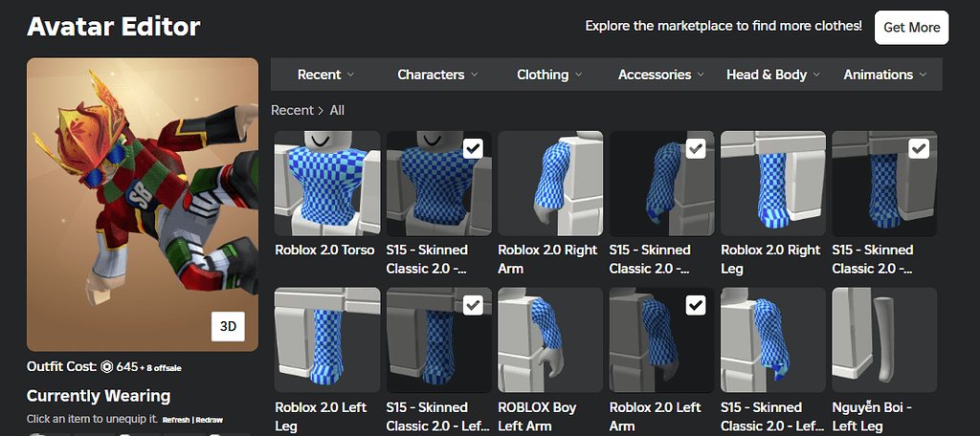
Task: Click the 'Roblox 2.0 Left Arm' item name
Action: (x=655, y=416)
